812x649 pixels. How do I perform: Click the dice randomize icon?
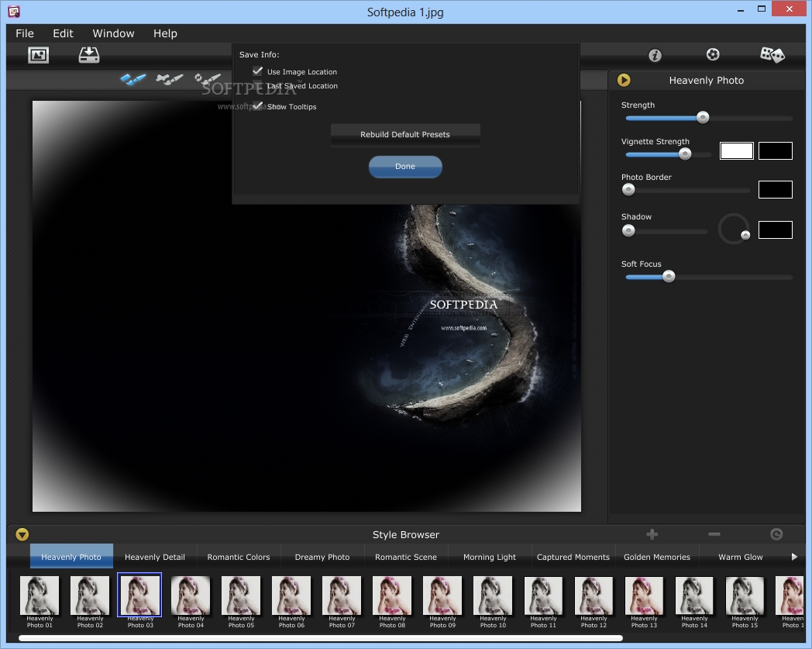click(x=772, y=54)
